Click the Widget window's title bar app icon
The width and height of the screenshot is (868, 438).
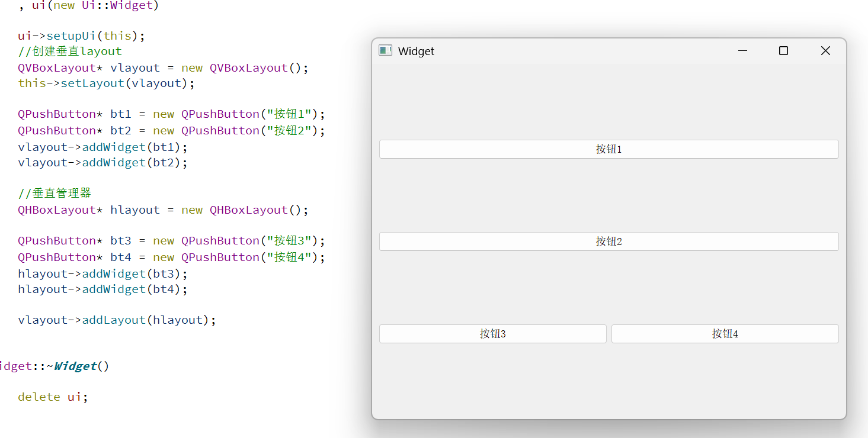point(385,51)
